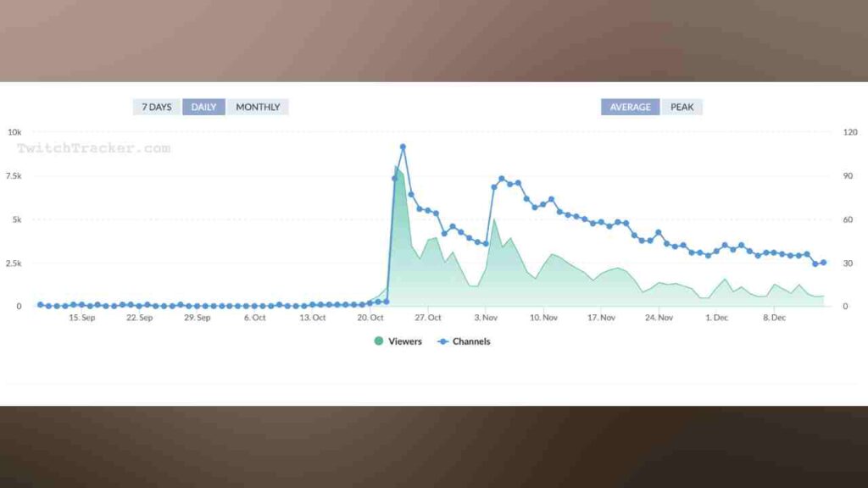Switch to PEAK statistics
Viewport: 868px width, 488px height.
pyautogui.click(x=682, y=107)
